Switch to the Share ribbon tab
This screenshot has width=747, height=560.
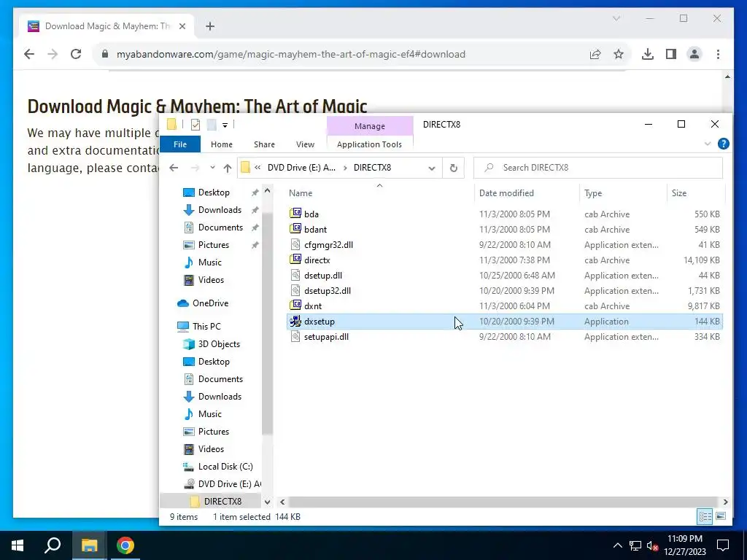pos(264,144)
